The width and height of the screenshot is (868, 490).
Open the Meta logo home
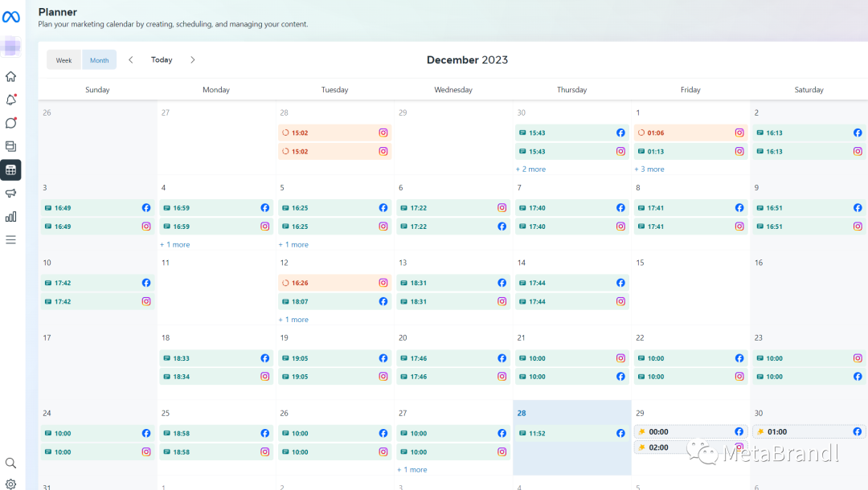(10, 17)
